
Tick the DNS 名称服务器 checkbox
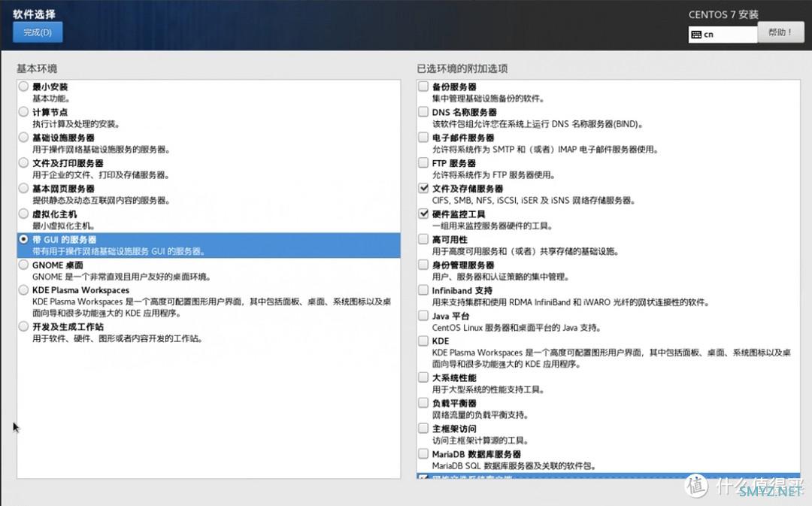tap(423, 111)
